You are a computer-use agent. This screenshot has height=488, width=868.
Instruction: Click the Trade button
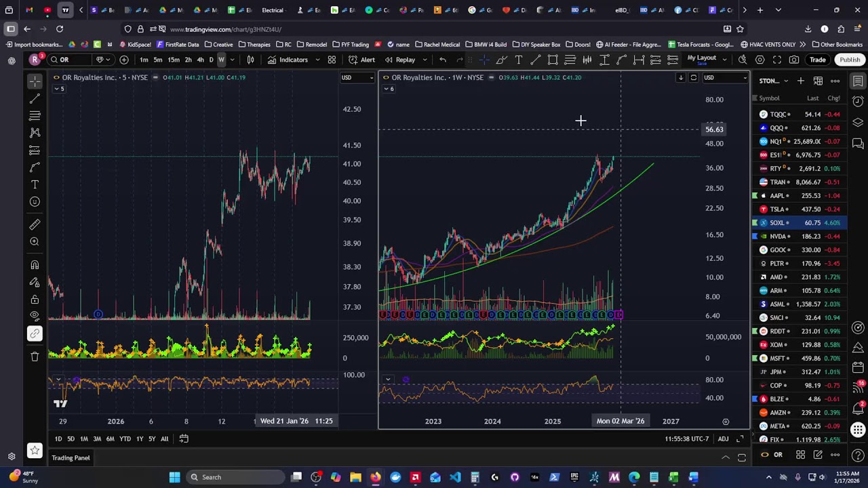[817, 60]
